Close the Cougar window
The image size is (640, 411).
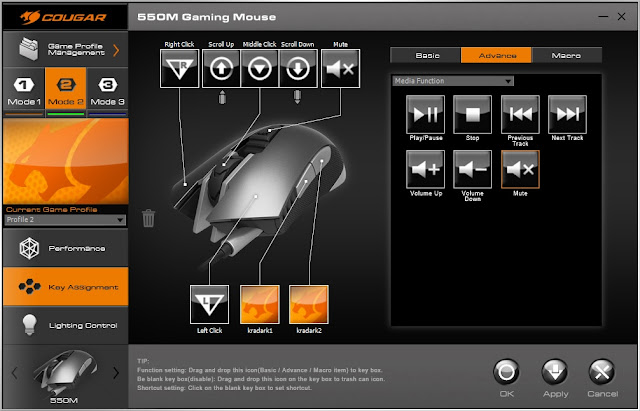coord(621,17)
